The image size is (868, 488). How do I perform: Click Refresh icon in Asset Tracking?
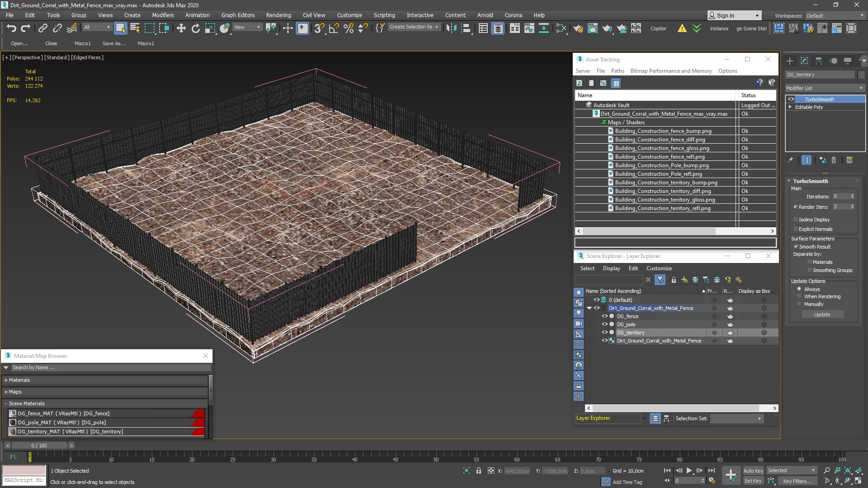click(x=579, y=83)
